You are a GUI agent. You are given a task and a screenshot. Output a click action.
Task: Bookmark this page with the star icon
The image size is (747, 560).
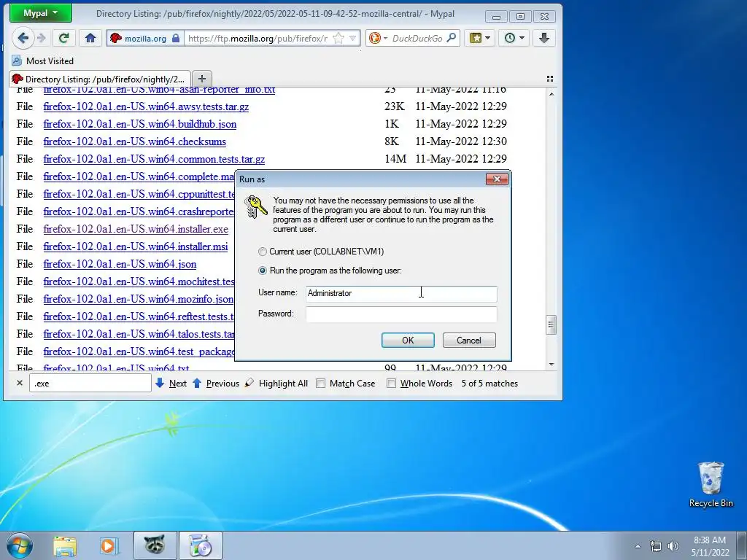coord(338,38)
